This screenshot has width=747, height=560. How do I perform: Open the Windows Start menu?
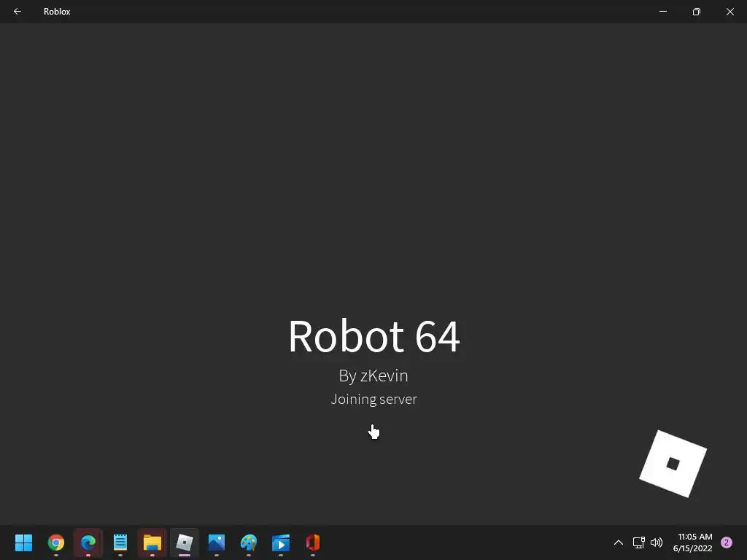tap(24, 542)
